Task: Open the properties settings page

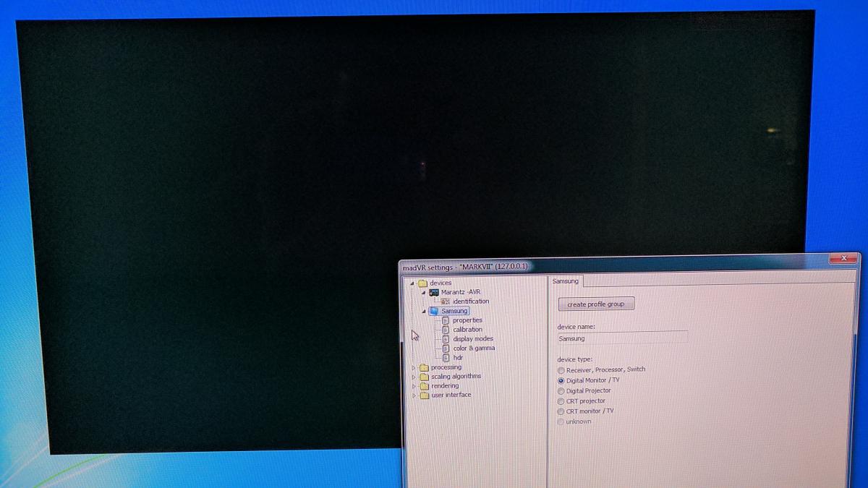Action: pyautogui.click(x=467, y=320)
